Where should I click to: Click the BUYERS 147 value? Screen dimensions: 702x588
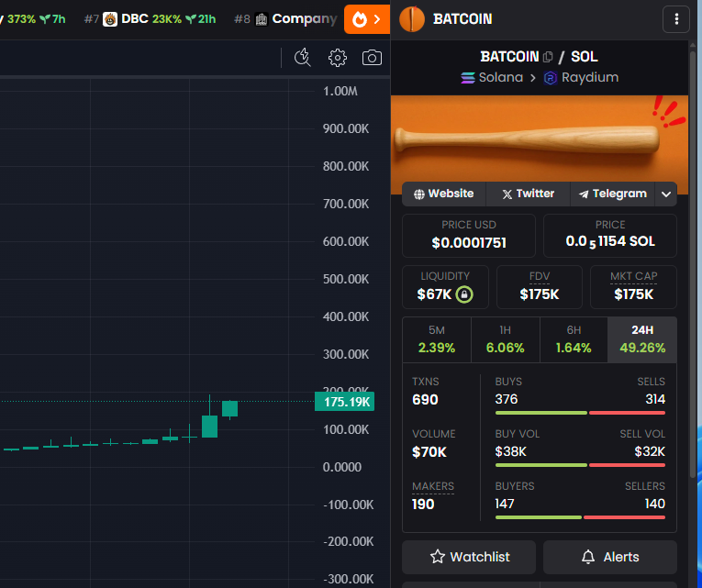click(505, 504)
